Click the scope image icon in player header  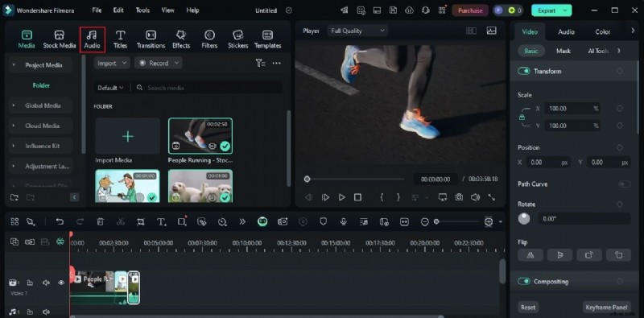(x=491, y=31)
